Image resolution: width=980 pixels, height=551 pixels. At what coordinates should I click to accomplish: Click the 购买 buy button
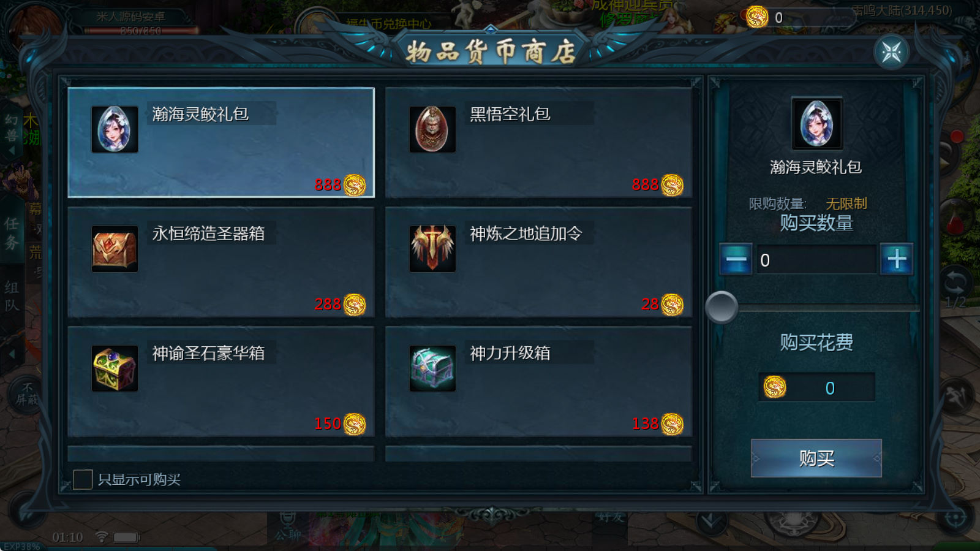(x=816, y=458)
